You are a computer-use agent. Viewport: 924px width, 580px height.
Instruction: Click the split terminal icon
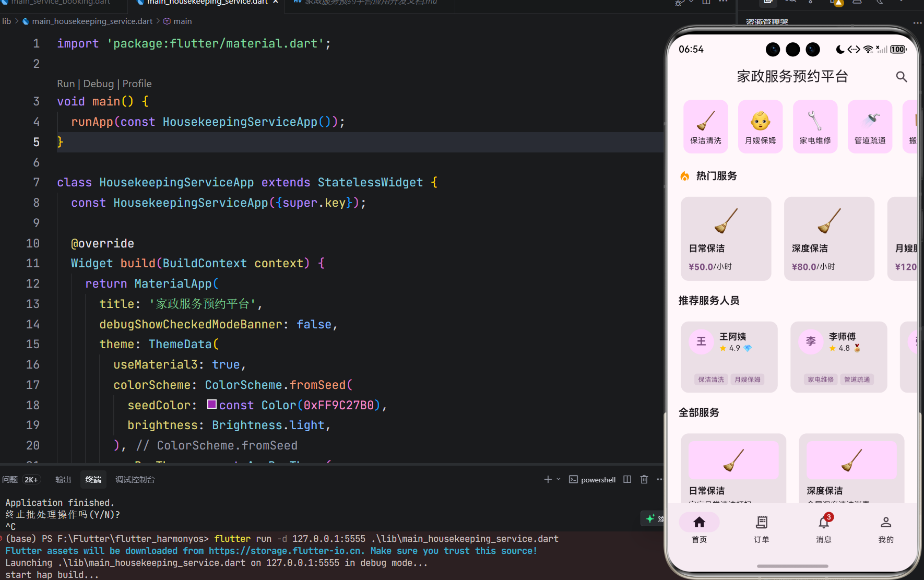click(627, 479)
